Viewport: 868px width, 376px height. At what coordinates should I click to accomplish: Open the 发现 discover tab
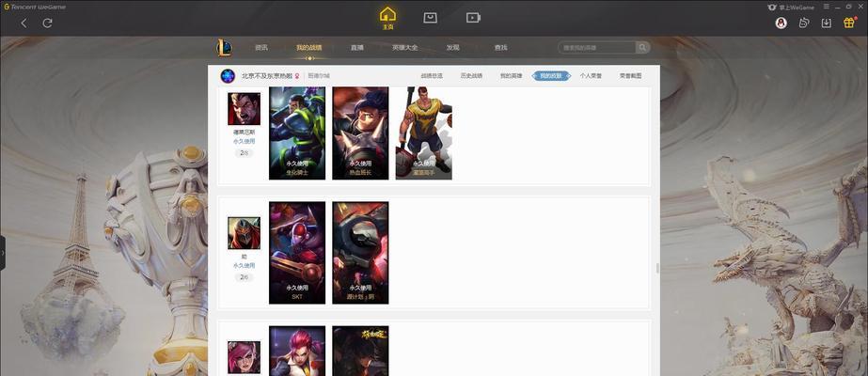[453, 48]
